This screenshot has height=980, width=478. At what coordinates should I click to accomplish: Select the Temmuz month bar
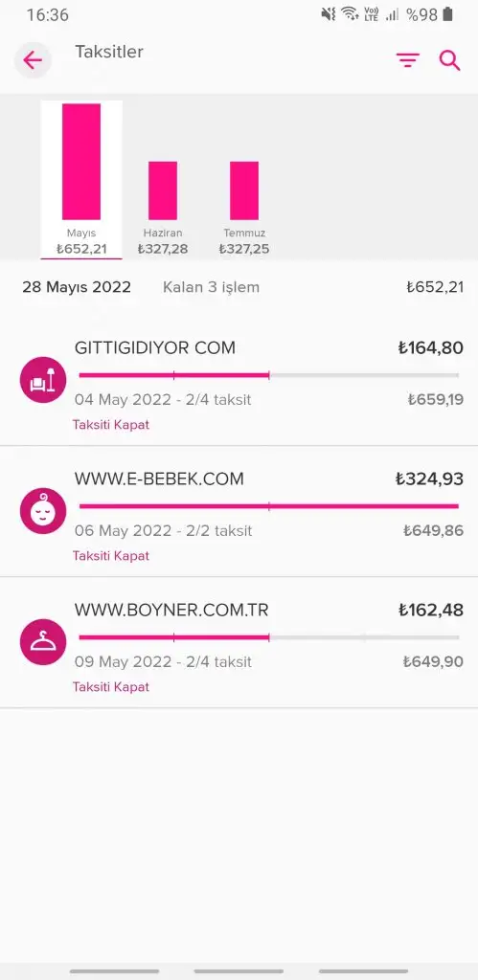[244, 208]
